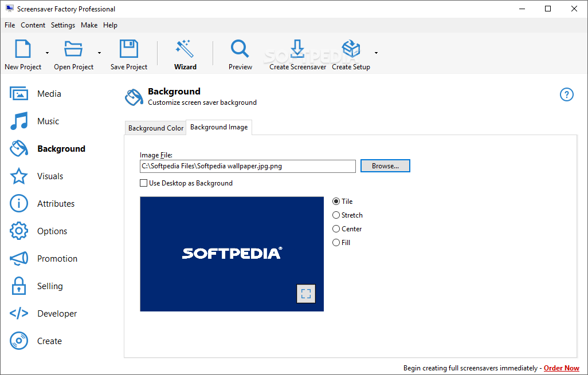The width and height of the screenshot is (588, 375).
Task: Click the New Project toolbar icon
Action: (x=23, y=49)
